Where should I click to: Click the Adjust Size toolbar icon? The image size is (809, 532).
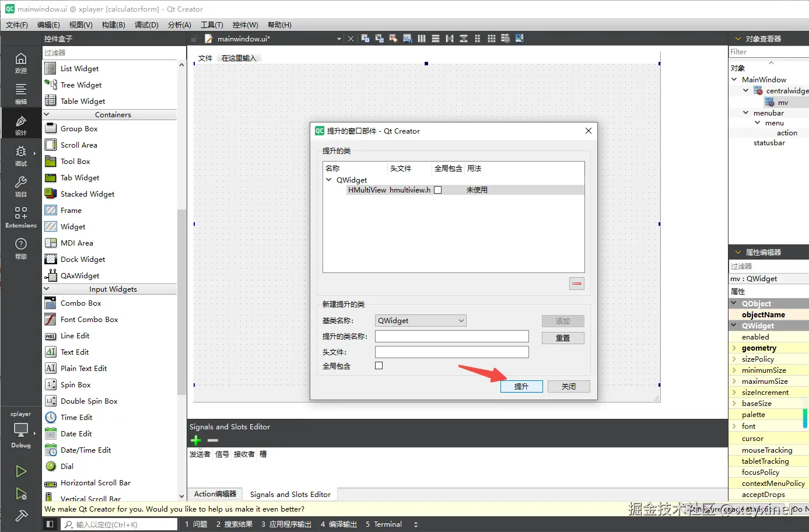520,38
